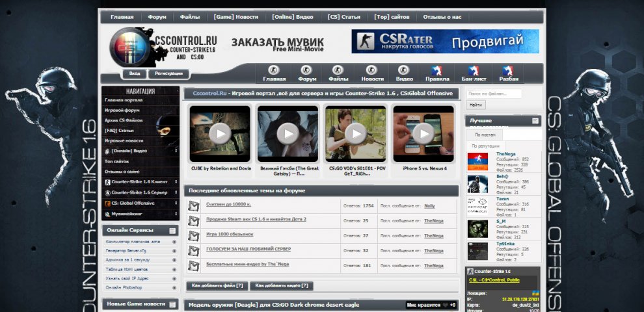Click the Разбан toolbar icon
This screenshot has width=644, height=312.
509,70
